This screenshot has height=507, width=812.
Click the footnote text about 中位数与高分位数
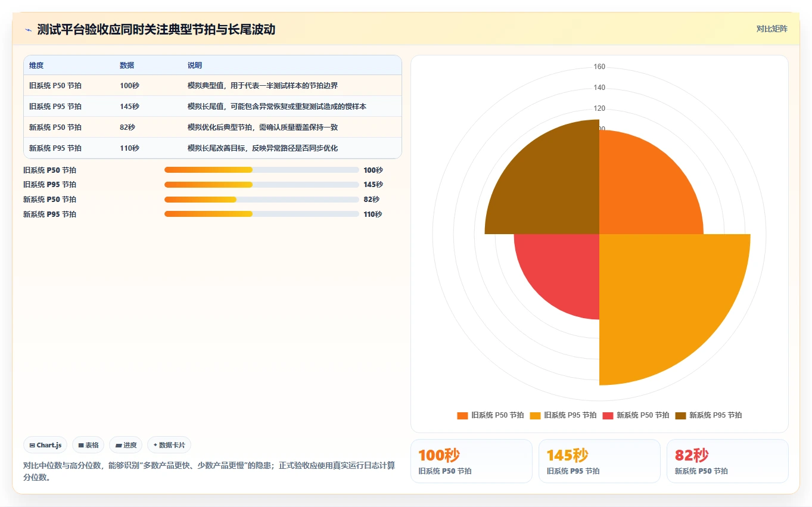[x=209, y=471]
